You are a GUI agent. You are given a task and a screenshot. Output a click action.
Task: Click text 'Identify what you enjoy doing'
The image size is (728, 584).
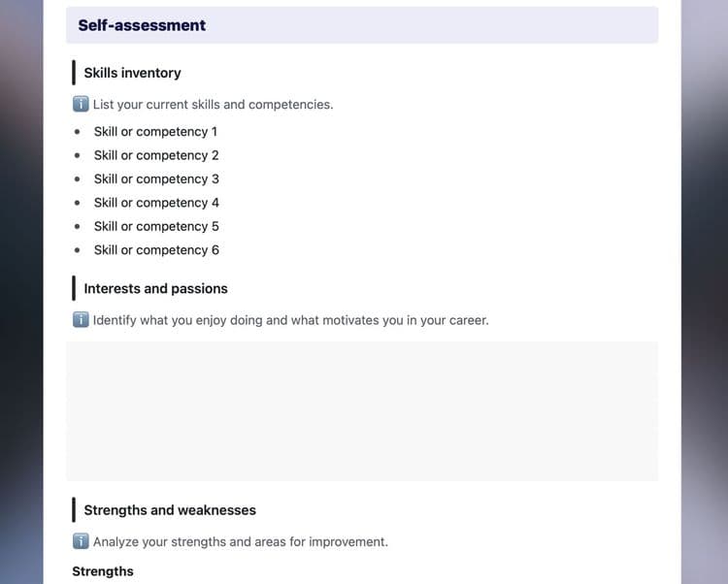(178, 320)
